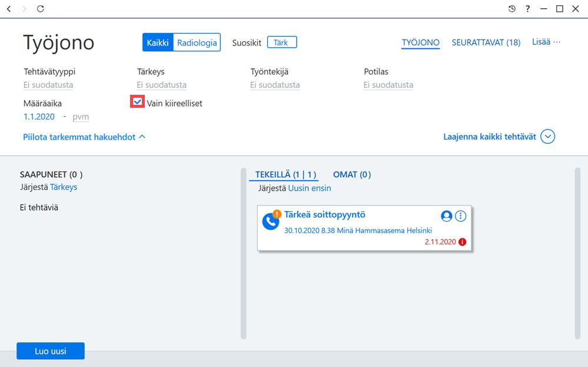The image size is (588, 367).
Task: Open the three-dot menu on the task card
Action: (460, 216)
